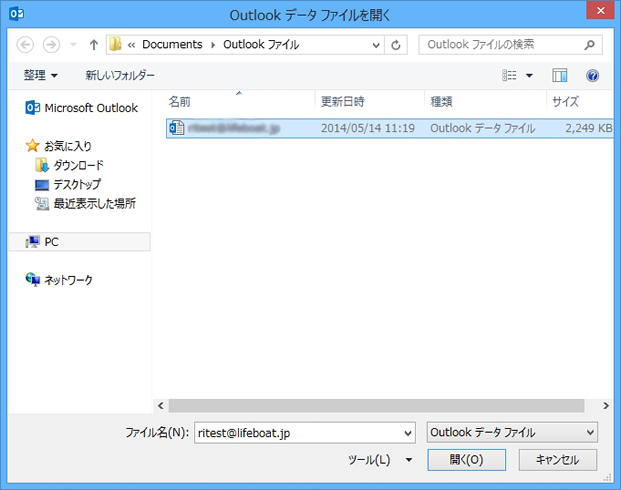
Task: Refresh the folder view
Action: 396,45
